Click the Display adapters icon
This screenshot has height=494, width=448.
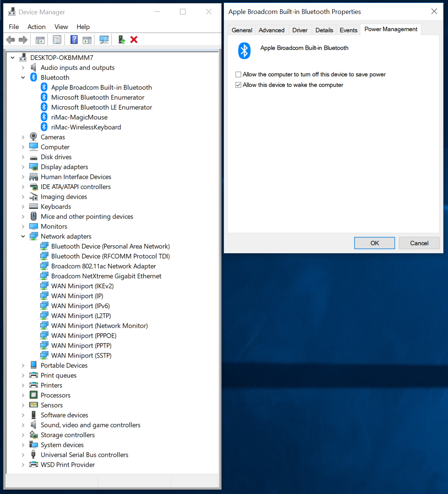point(33,167)
